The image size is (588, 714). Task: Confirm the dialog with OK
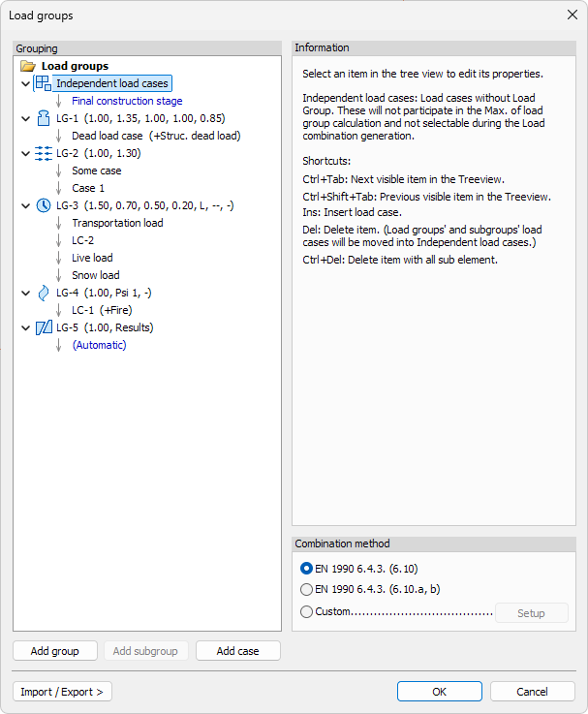[439, 691]
